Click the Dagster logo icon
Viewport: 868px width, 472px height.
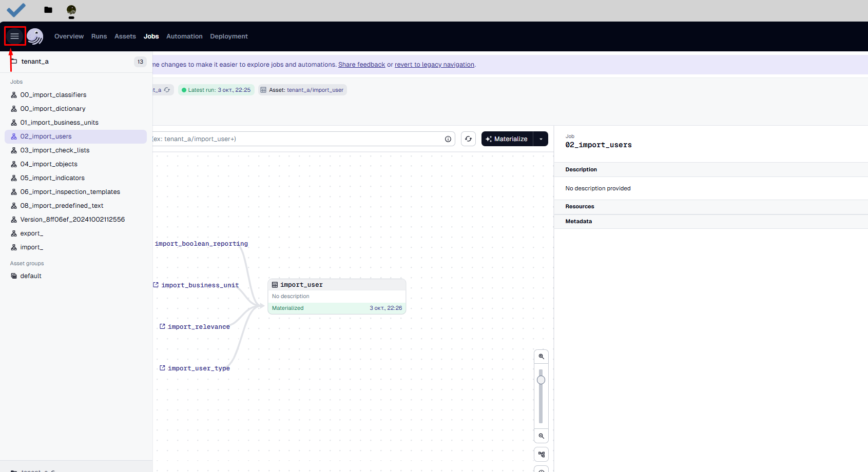click(x=35, y=36)
